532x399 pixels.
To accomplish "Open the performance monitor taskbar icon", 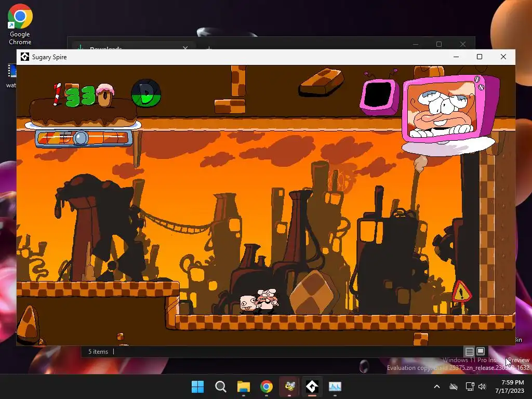I will pyautogui.click(x=335, y=387).
